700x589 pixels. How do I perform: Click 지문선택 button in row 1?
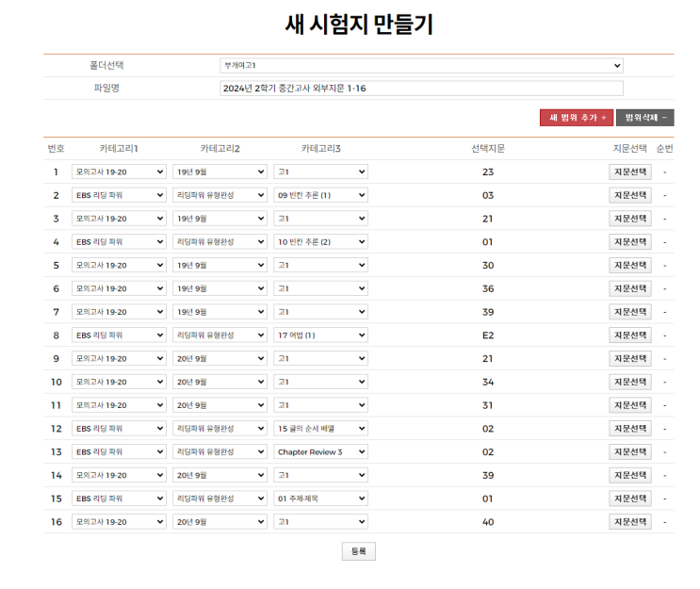click(x=630, y=172)
